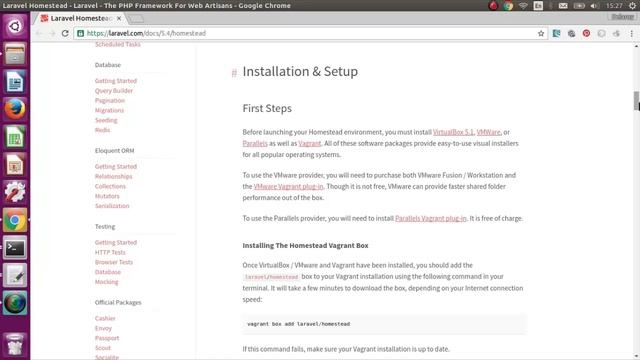The image size is (640, 360).
Task: Open Scheduled Tasks docs link
Action: 118,44
